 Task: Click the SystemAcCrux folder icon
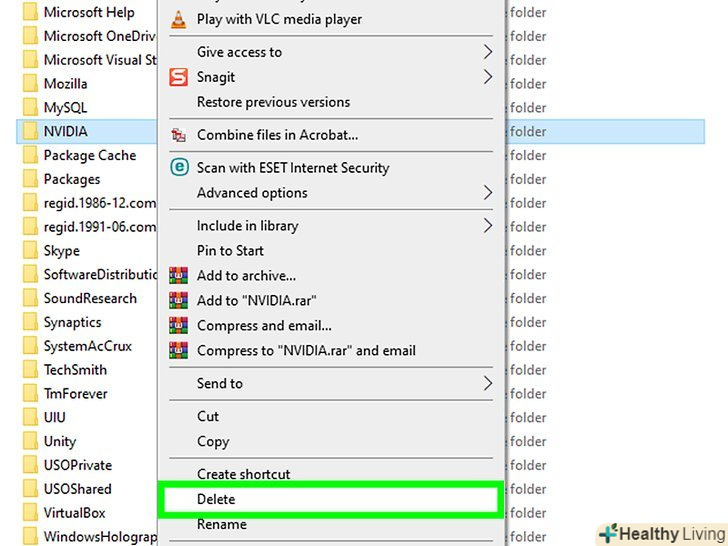[30, 346]
